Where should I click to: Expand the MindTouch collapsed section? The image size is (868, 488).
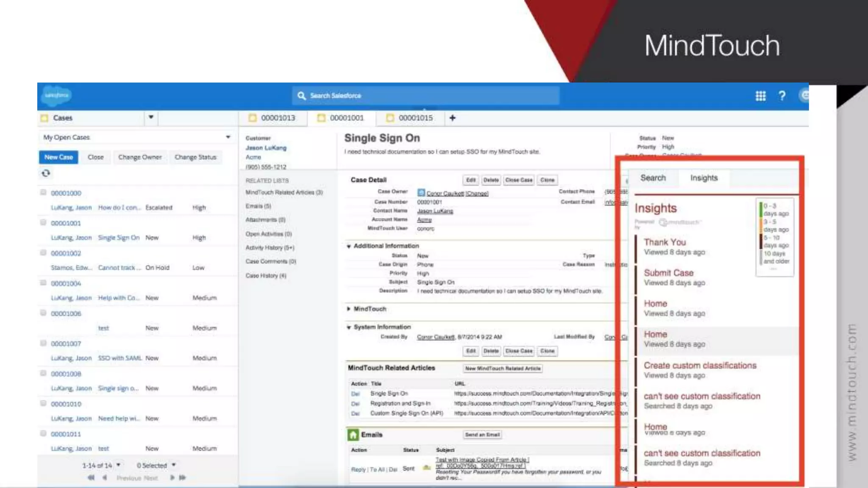click(348, 309)
